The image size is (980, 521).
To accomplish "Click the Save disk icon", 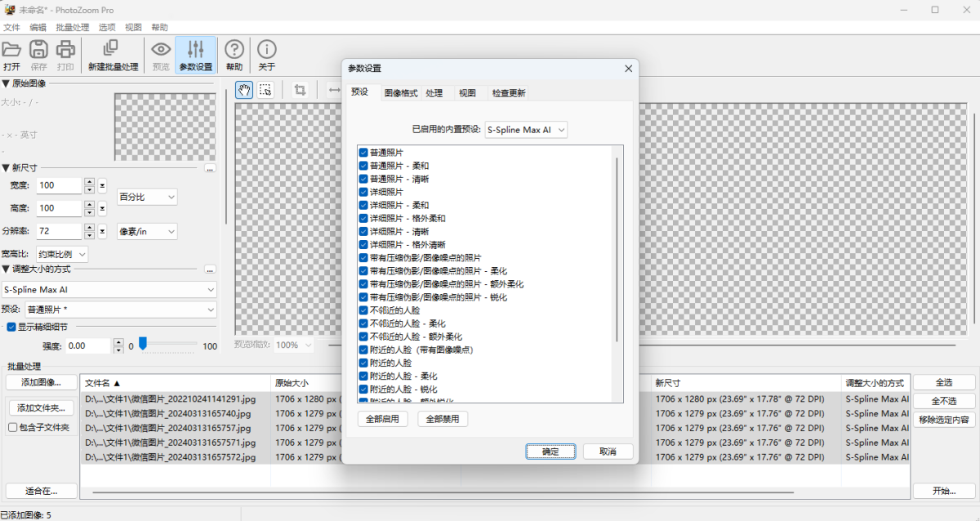I will [x=38, y=50].
